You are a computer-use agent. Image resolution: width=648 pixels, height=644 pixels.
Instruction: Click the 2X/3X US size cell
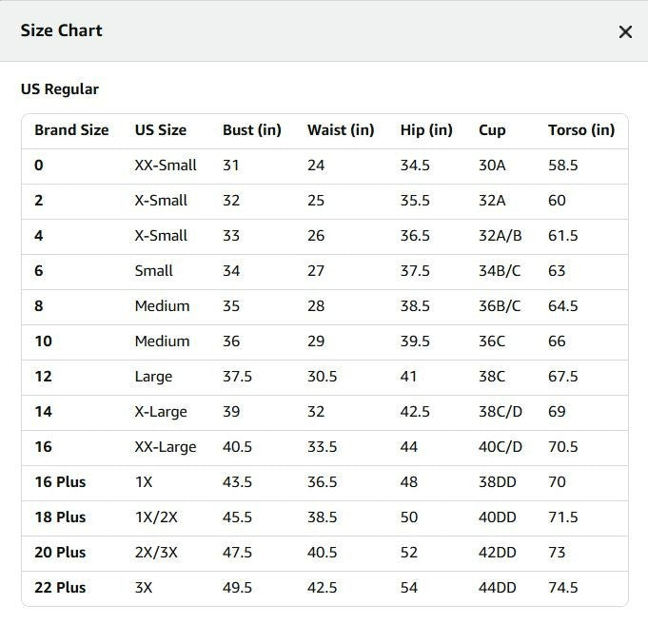tap(156, 553)
